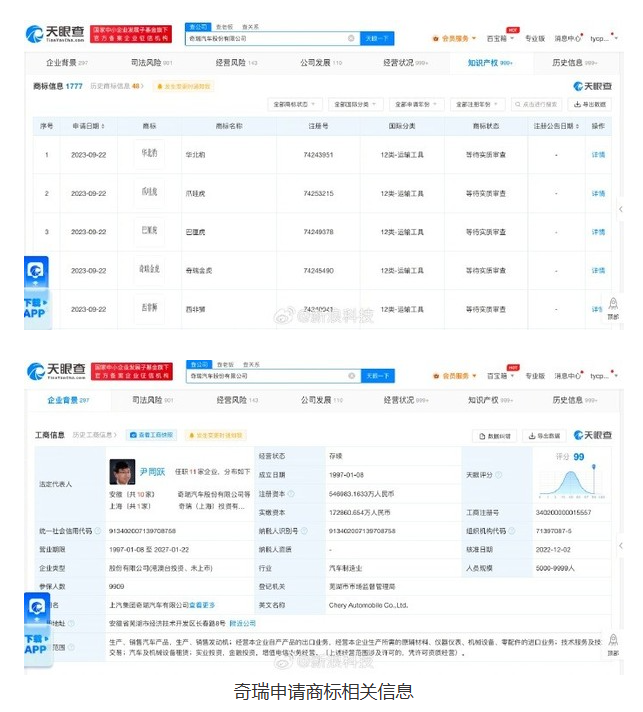The height and width of the screenshot is (712, 643).
Task: Open the 全部注册年份 filter dropdown
Action: (477, 104)
